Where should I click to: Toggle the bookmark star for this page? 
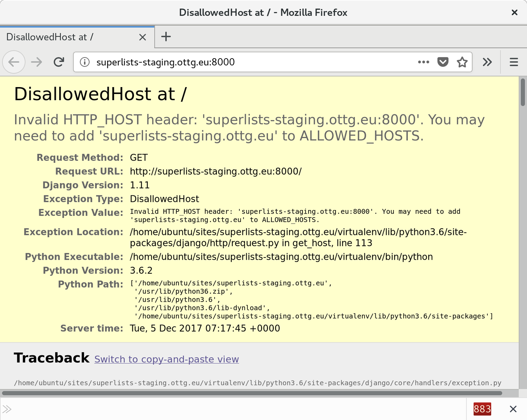pyautogui.click(x=462, y=62)
